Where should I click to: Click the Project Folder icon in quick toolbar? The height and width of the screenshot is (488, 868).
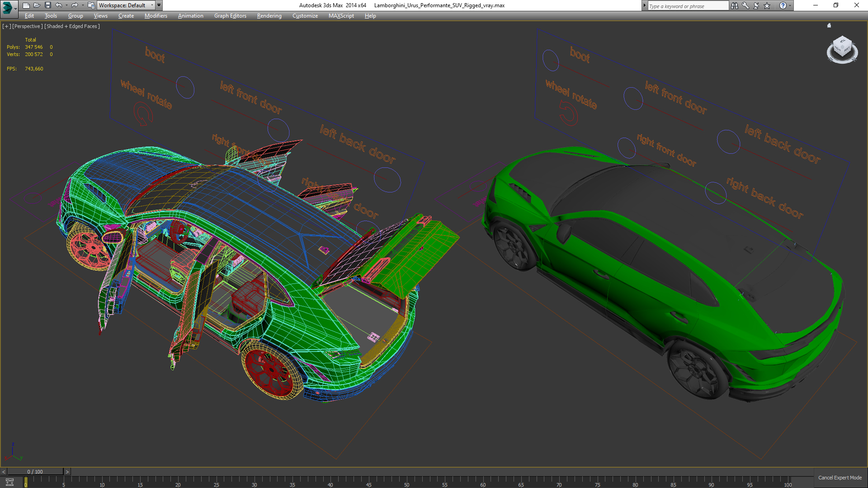tap(91, 5)
